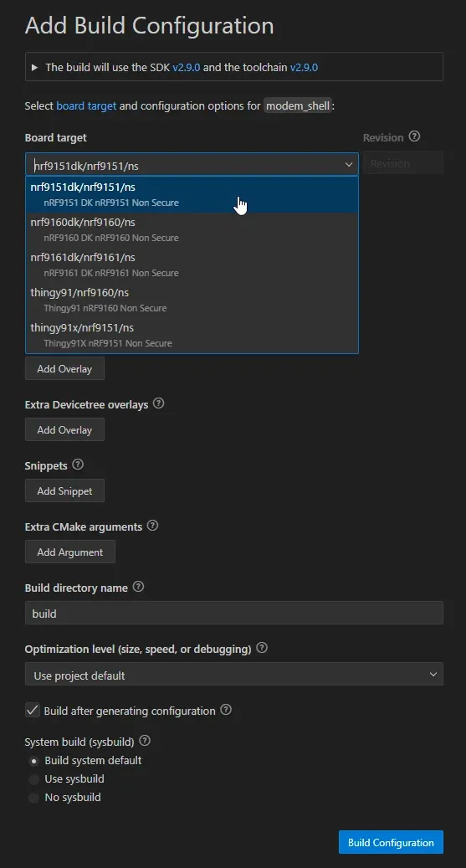Open help for System build (sysbuild)
This screenshot has width=466, height=868.
point(145,740)
